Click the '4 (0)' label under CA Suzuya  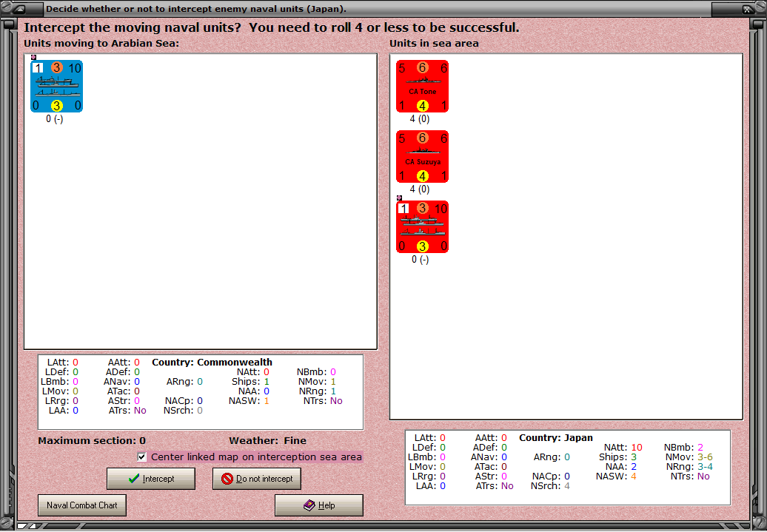point(419,189)
